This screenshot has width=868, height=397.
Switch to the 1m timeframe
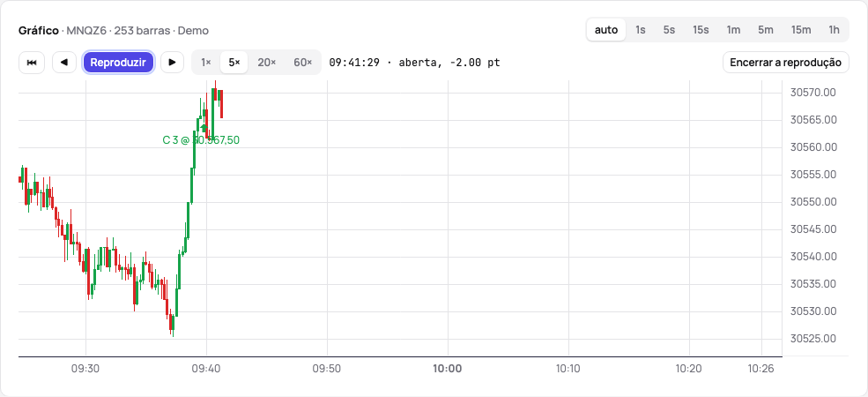point(733,30)
